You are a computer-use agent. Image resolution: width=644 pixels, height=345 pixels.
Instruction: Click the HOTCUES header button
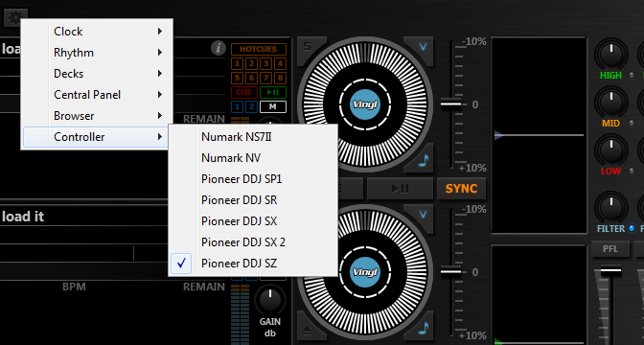[x=259, y=49]
